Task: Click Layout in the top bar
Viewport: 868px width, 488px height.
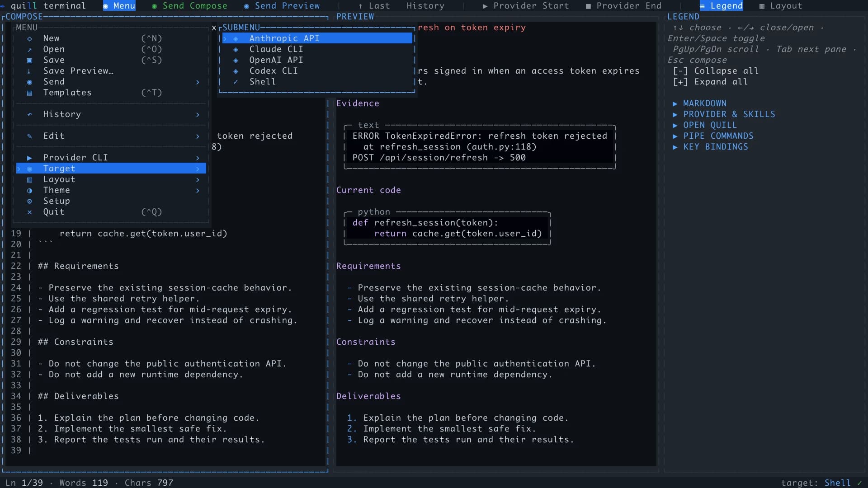Action: click(x=781, y=6)
